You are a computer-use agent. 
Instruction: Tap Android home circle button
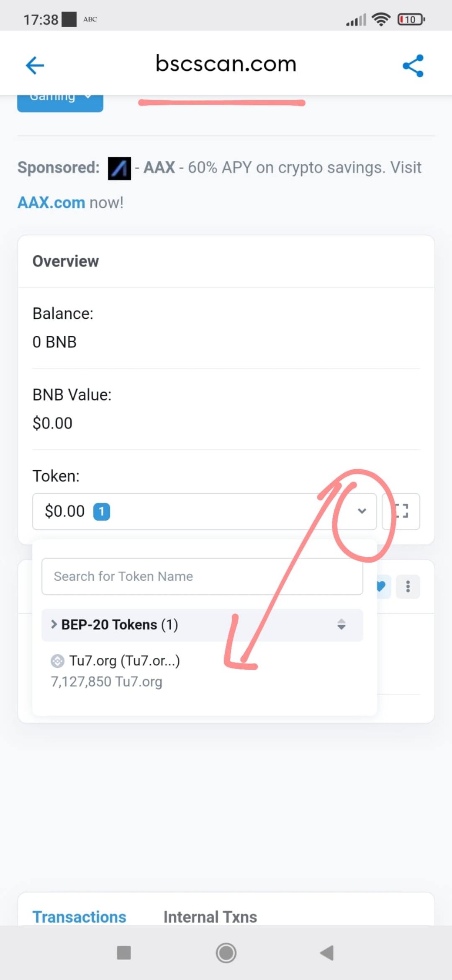226,953
